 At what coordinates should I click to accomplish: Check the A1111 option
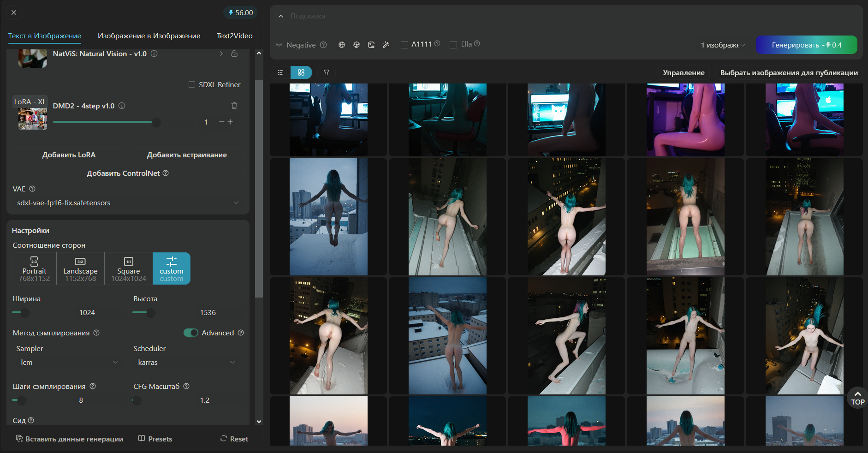click(404, 45)
